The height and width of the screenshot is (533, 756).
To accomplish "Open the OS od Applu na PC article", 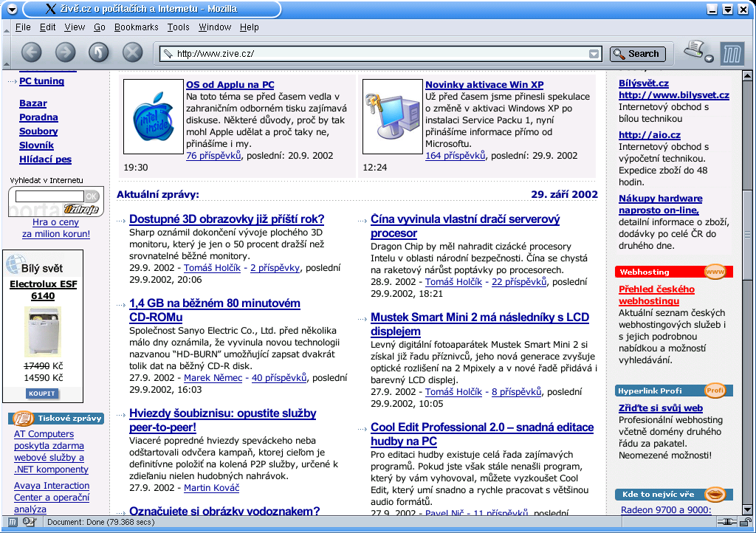I will (230, 85).
